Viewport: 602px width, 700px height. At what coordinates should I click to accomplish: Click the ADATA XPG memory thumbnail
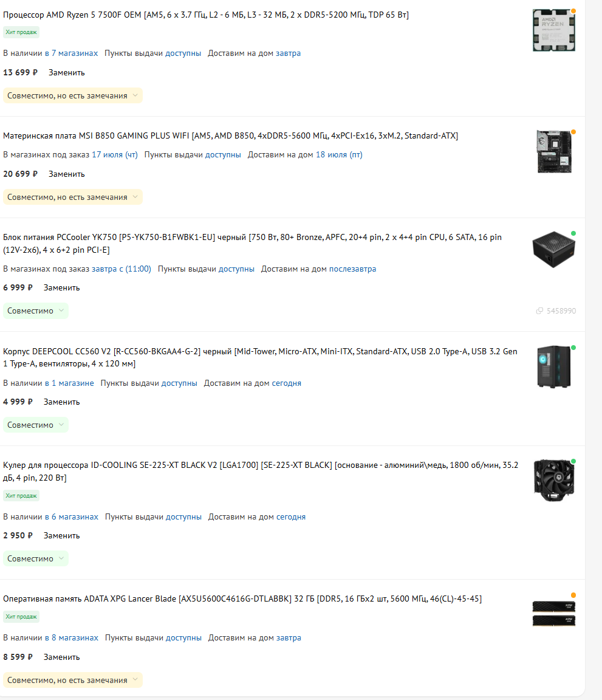(x=554, y=613)
